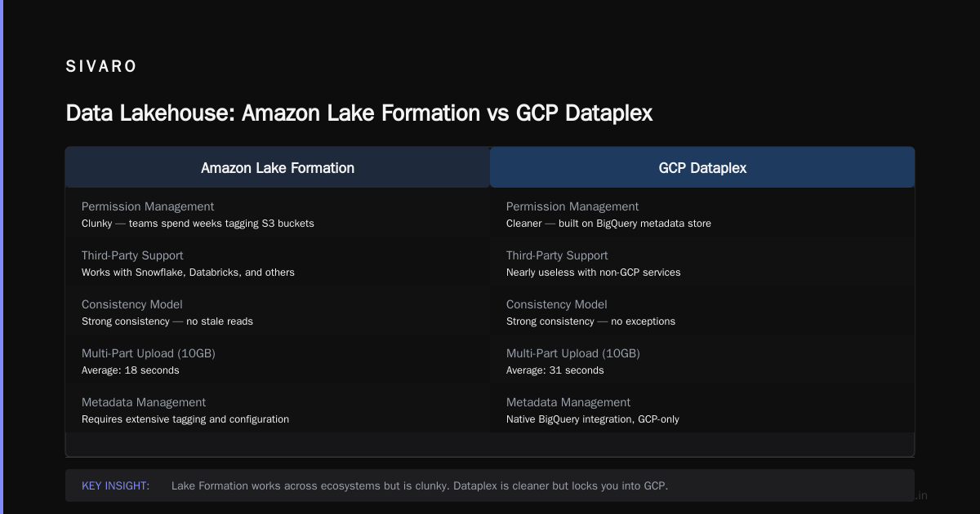Click Third-Party Support label in Amazon column

(x=132, y=255)
